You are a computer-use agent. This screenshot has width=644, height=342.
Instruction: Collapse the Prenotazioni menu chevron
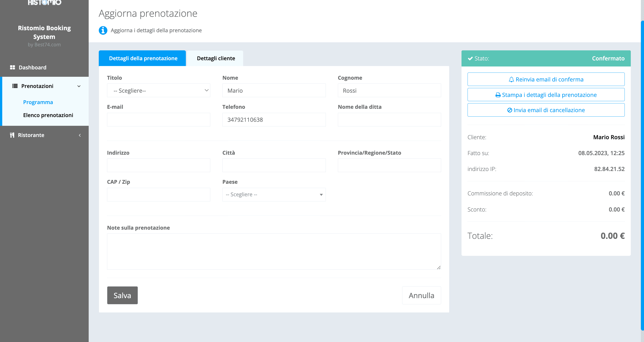79,86
